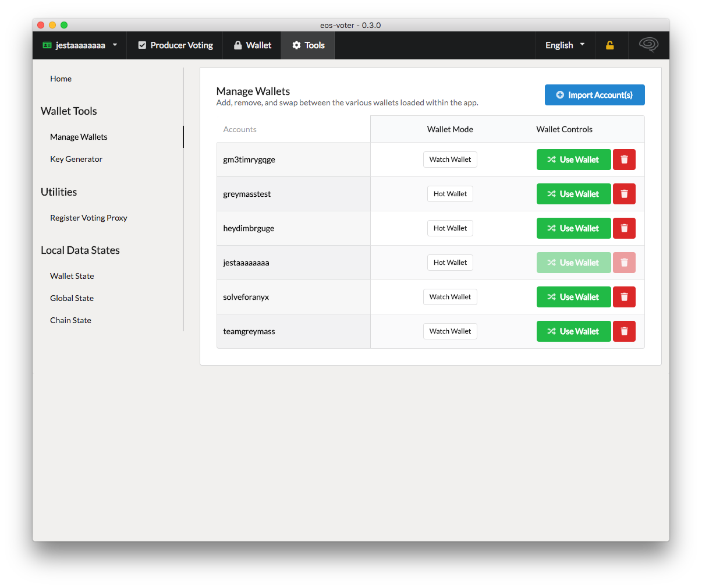Screen dimensions: 702x588
Task: View Global State in sidebar
Action: pyautogui.click(x=72, y=298)
